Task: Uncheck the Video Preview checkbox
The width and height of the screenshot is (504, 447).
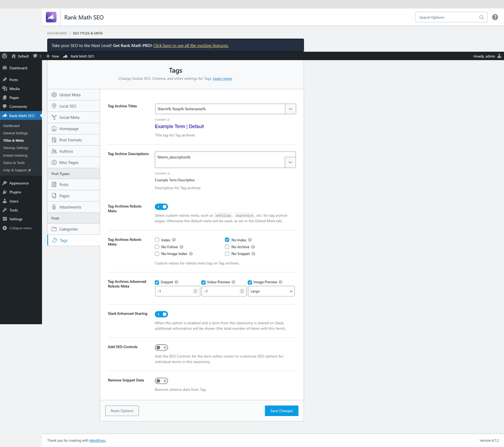Action: [203, 282]
